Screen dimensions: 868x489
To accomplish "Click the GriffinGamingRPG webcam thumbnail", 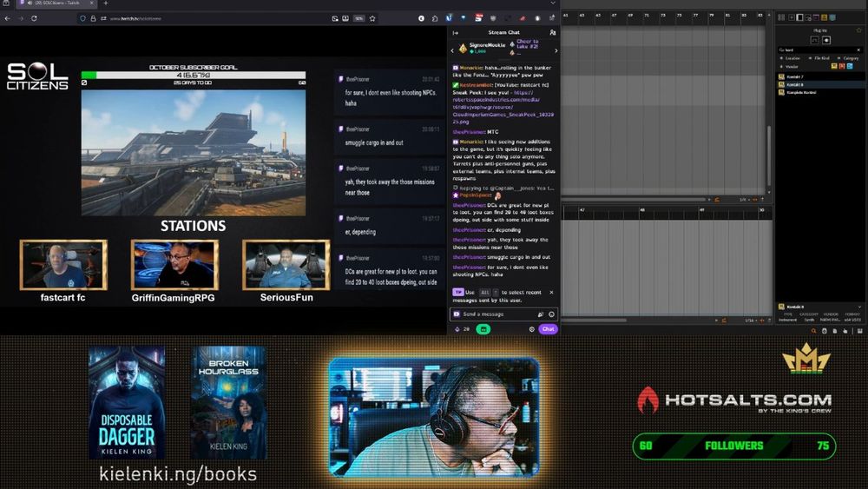I will 175,265.
